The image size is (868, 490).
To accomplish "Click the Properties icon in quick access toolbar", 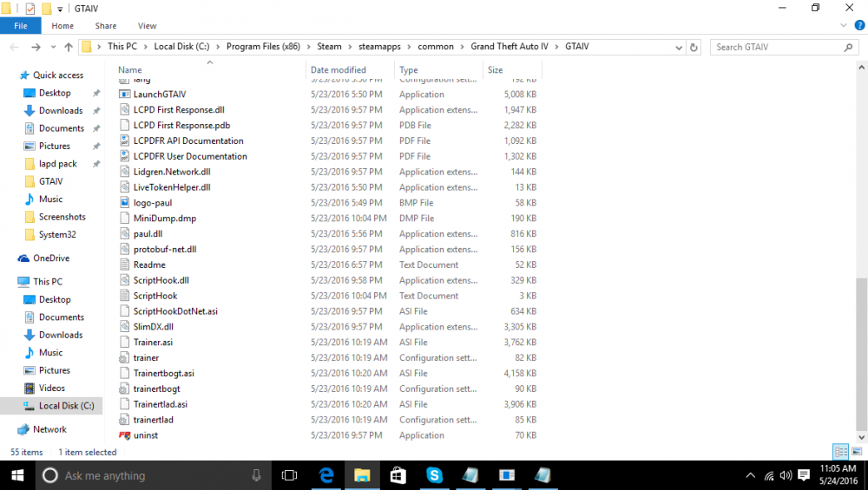I will click(x=30, y=9).
